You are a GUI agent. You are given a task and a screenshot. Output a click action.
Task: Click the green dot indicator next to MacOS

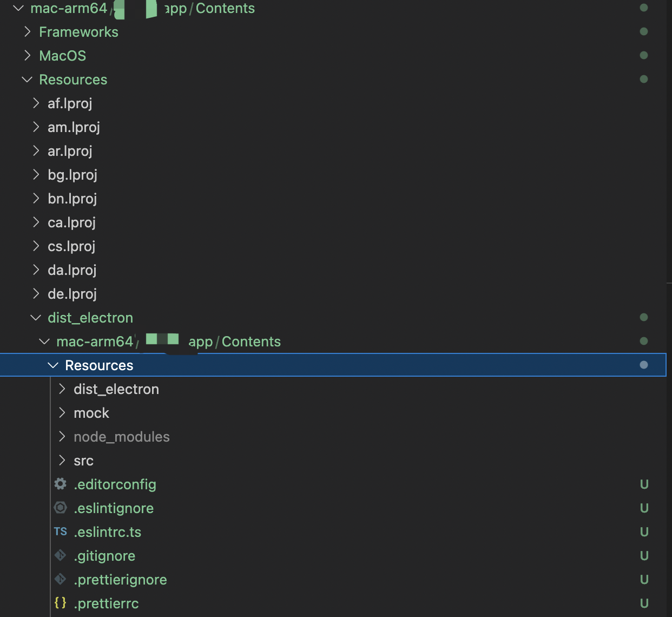[x=644, y=55]
